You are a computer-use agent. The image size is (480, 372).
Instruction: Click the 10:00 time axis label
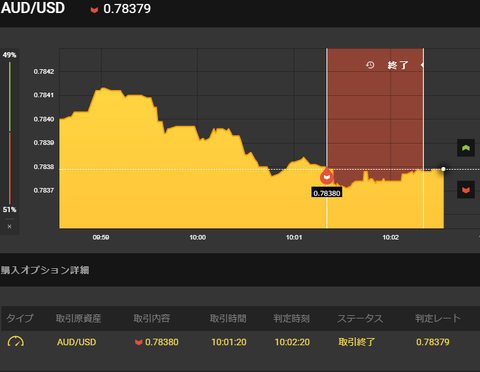tap(198, 237)
